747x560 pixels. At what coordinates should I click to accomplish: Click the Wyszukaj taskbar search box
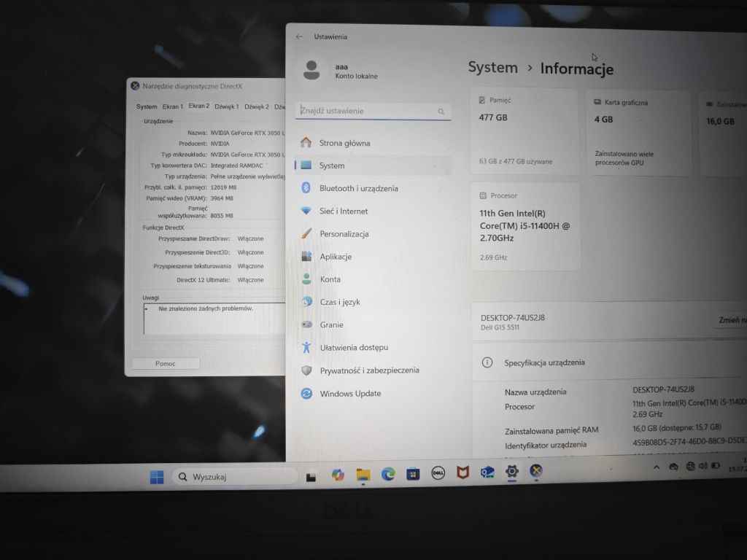tap(236, 477)
